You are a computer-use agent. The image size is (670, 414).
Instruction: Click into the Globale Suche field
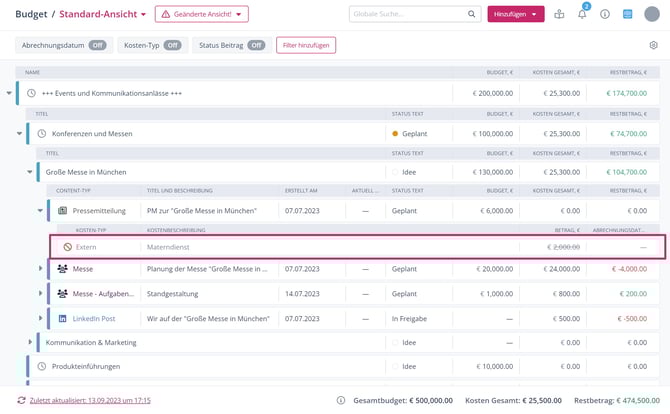coord(407,14)
